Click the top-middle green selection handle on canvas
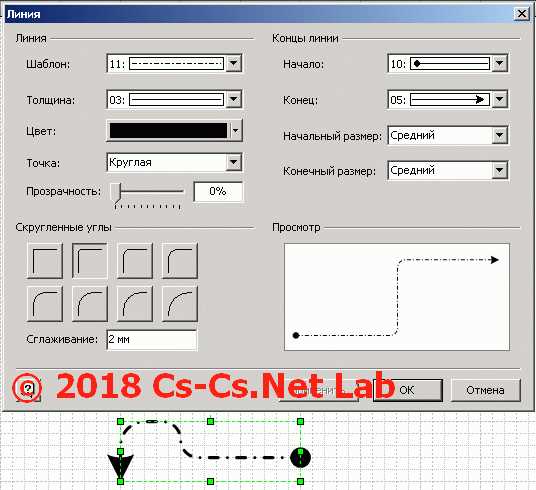Image resolution: width=536 pixels, height=490 pixels. (x=211, y=421)
